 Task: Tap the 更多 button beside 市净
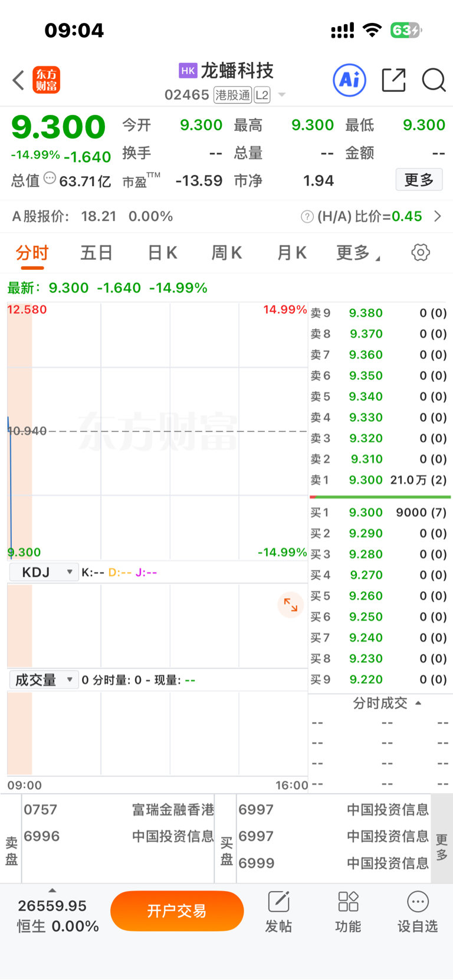(419, 180)
